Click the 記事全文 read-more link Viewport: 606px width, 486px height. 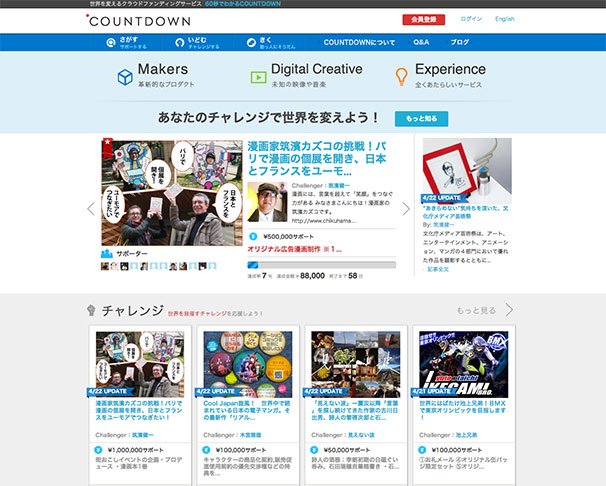coord(437,269)
